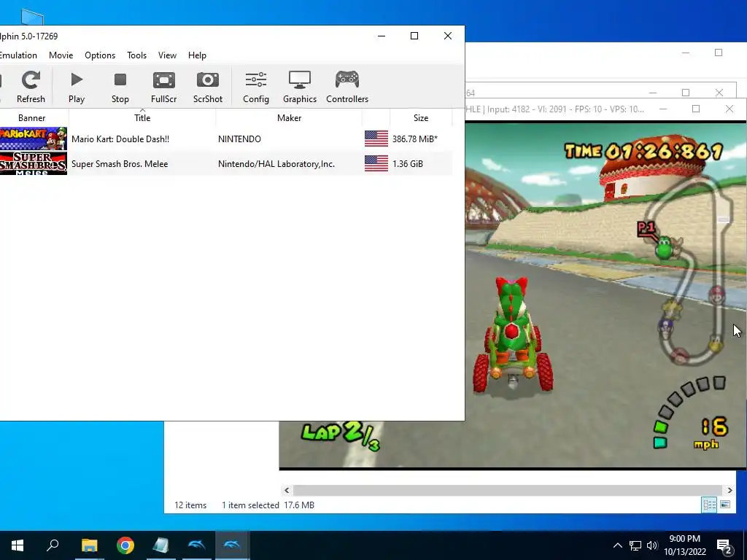This screenshot has width=747, height=560.
Task: Open the volume tray icon
Action: [x=652, y=545]
